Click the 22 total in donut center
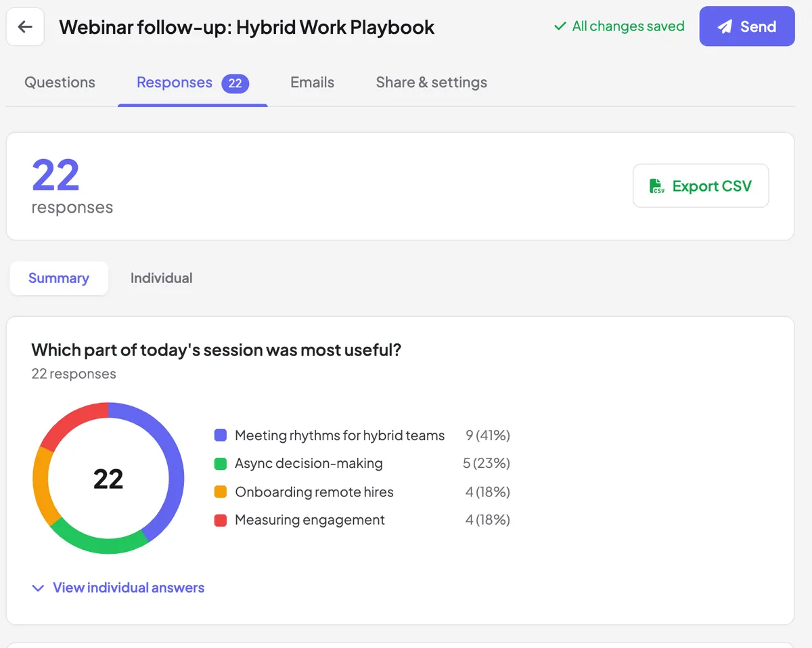This screenshot has width=812, height=648. [108, 479]
